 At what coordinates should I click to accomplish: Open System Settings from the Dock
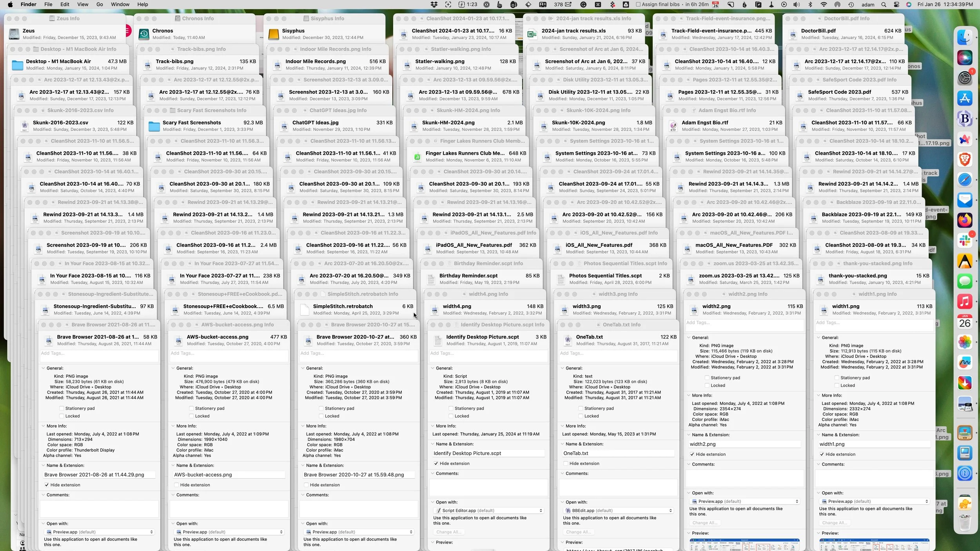pos(965,78)
